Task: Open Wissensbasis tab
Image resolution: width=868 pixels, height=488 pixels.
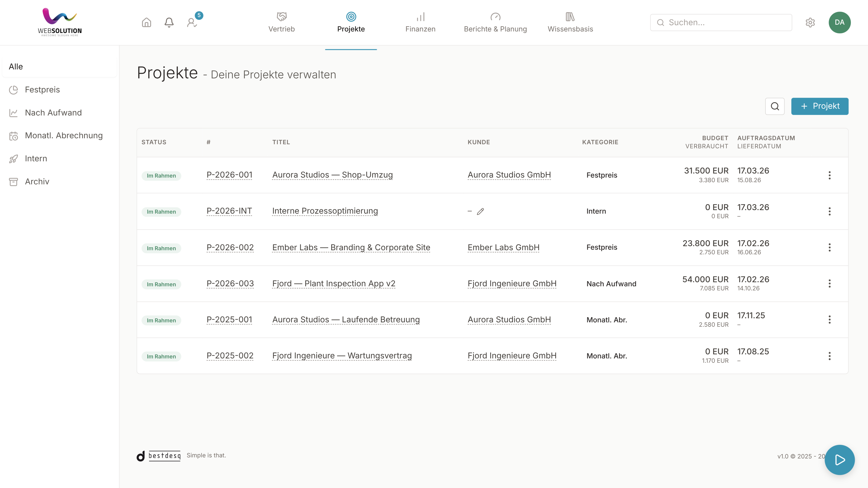Action: coord(570,23)
